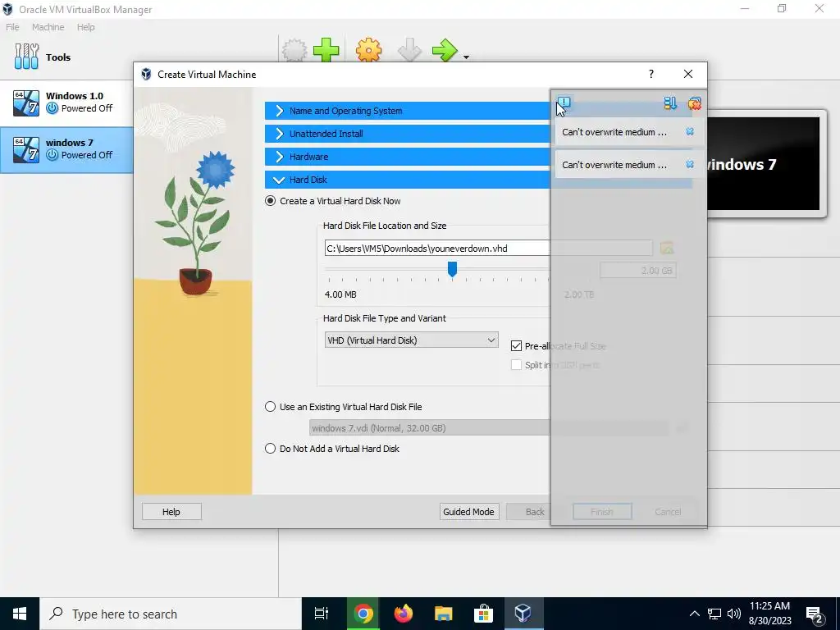Click the dialog's question mark help icon
Viewport: 840px width, 630px height.
point(651,74)
